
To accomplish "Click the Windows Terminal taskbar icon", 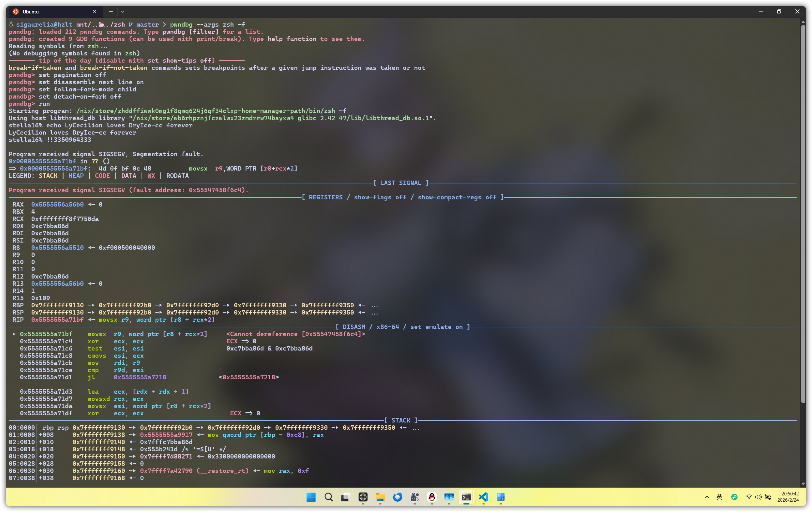I will pos(466,497).
